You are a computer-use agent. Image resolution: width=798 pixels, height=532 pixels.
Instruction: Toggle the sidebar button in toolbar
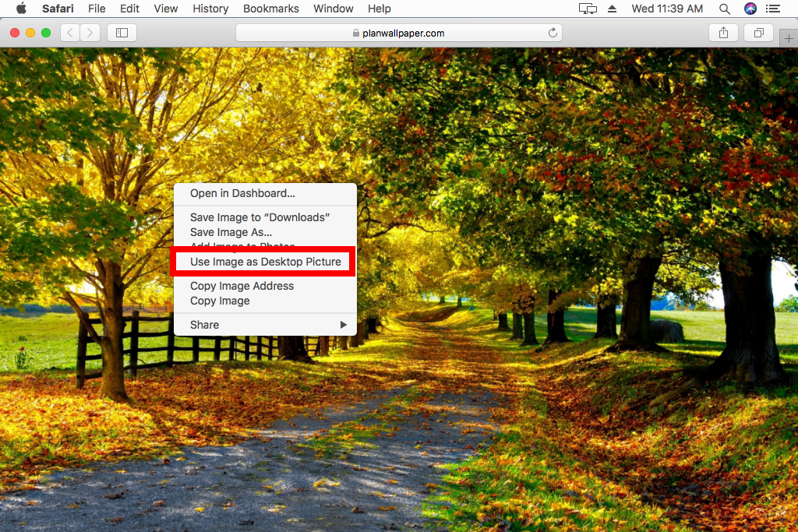tap(122, 33)
